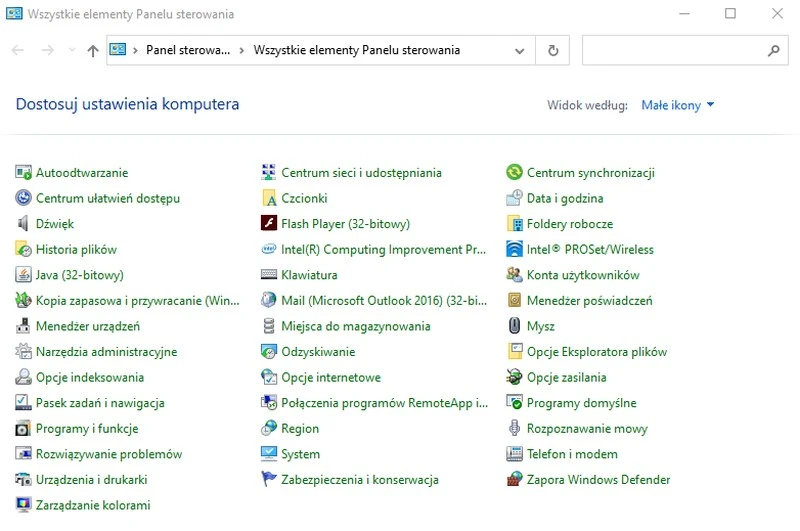Viewport: 800px width, 531px height.
Task: Open the Programy i funkcje link text
Action: click(x=87, y=428)
